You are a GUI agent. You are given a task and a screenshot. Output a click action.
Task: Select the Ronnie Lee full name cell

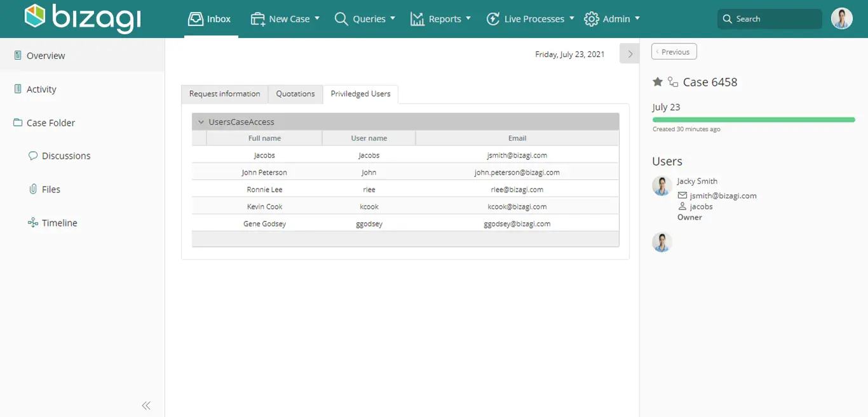pyautogui.click(x=264, y=189)
